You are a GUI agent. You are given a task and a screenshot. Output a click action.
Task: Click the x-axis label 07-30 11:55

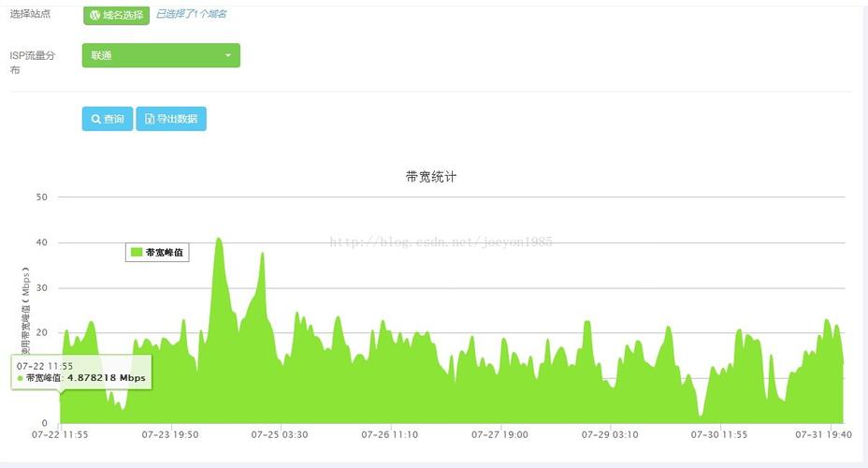pos(719,434)
